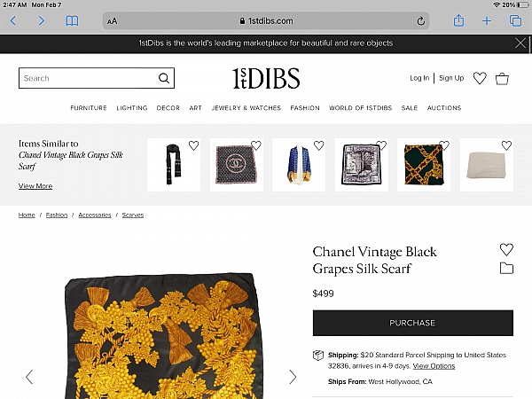Click the PURCHASE button
The width and height of the screenshot is (532, 399).
coord(413,323)
